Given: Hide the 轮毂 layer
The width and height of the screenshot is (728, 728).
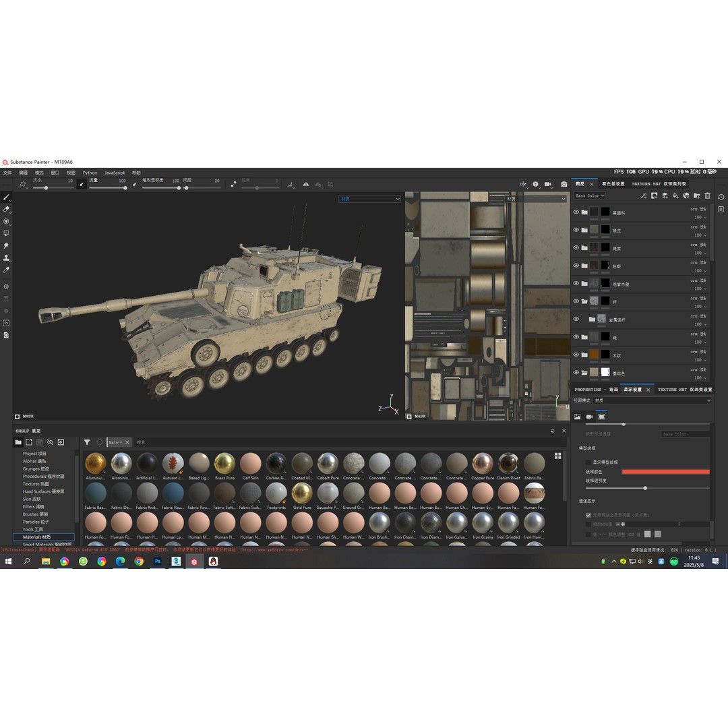Looking at the screenshot, I should 576,266.
